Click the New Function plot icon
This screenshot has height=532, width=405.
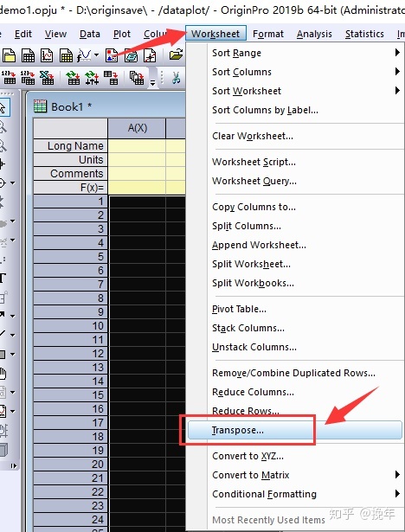(x=84, y=55)
